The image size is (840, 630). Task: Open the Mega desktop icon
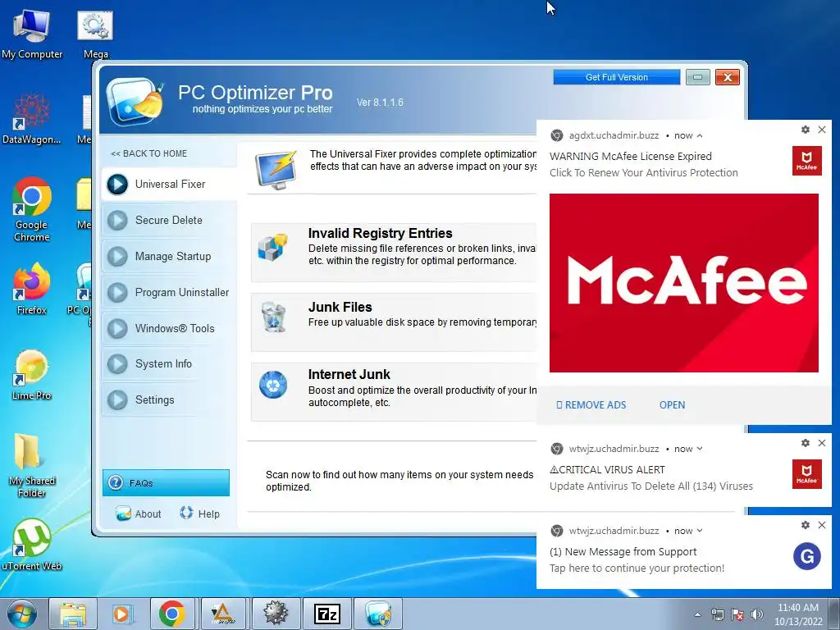click(x=95, y=34)
